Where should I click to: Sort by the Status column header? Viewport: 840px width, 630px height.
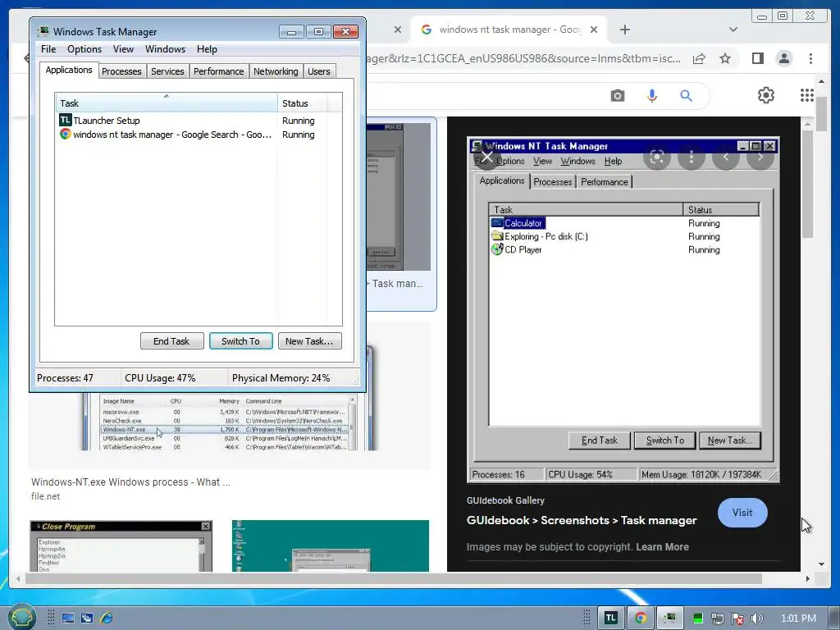point(302,103)
